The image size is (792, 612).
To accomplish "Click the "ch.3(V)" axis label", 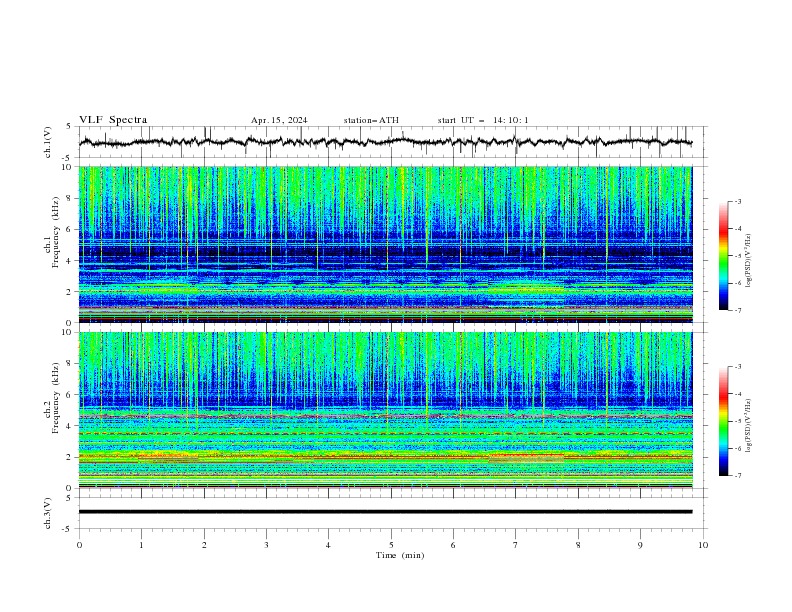I will click(48, 513).
